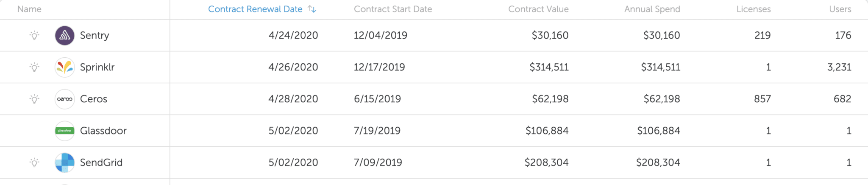Open the Sentry application name link
The width and height of the screenshot is (868, 185).
point(95,35)
